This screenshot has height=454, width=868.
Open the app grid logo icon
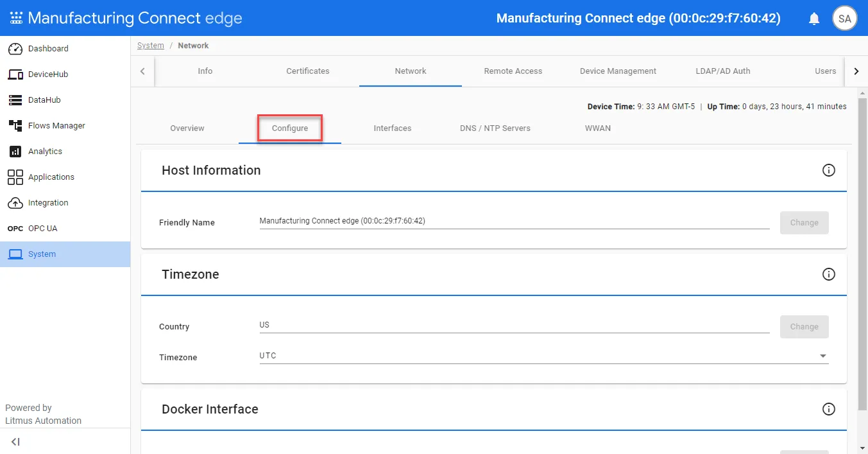tap(16, 18)
